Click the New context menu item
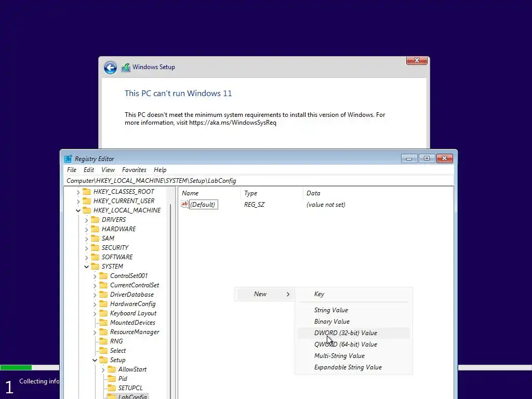 [264, 294]
